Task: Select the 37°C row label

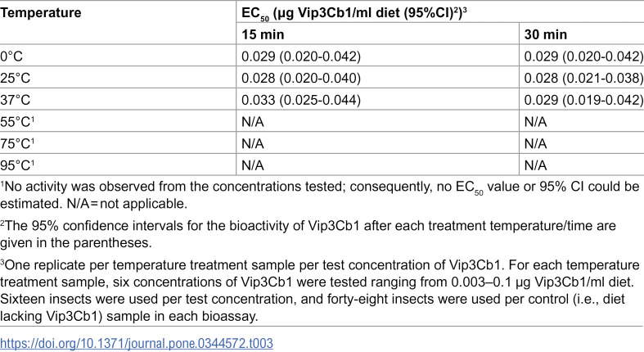Action: point(16,100)
